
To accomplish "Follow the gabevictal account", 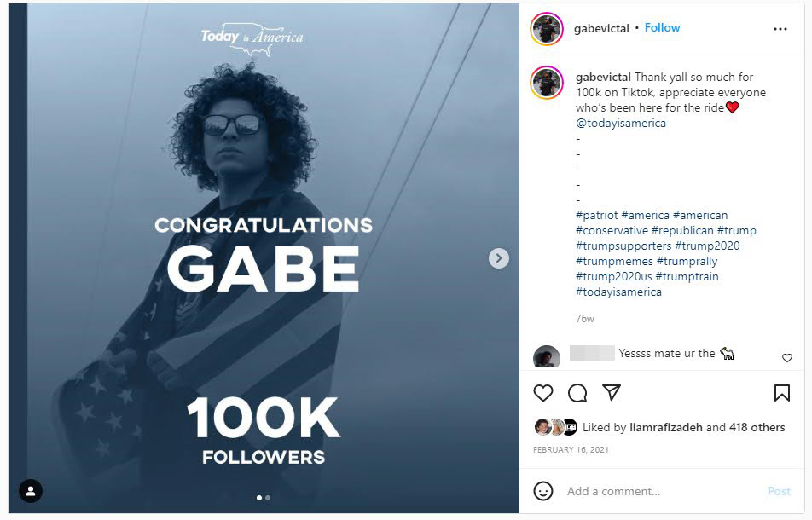I will [x=662, y=28].
